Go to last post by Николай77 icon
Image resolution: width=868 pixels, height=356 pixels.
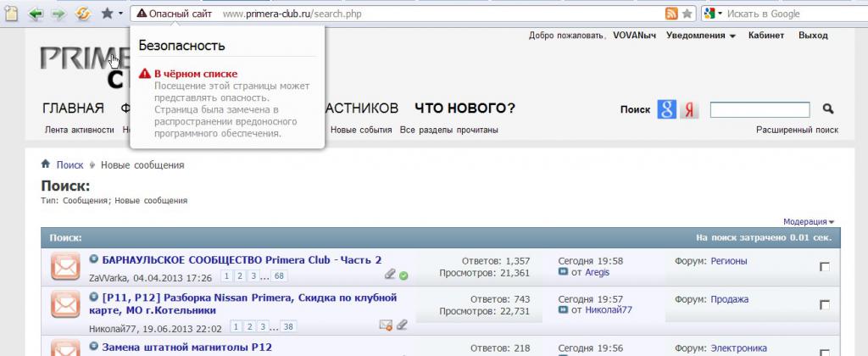pos(564,310)
